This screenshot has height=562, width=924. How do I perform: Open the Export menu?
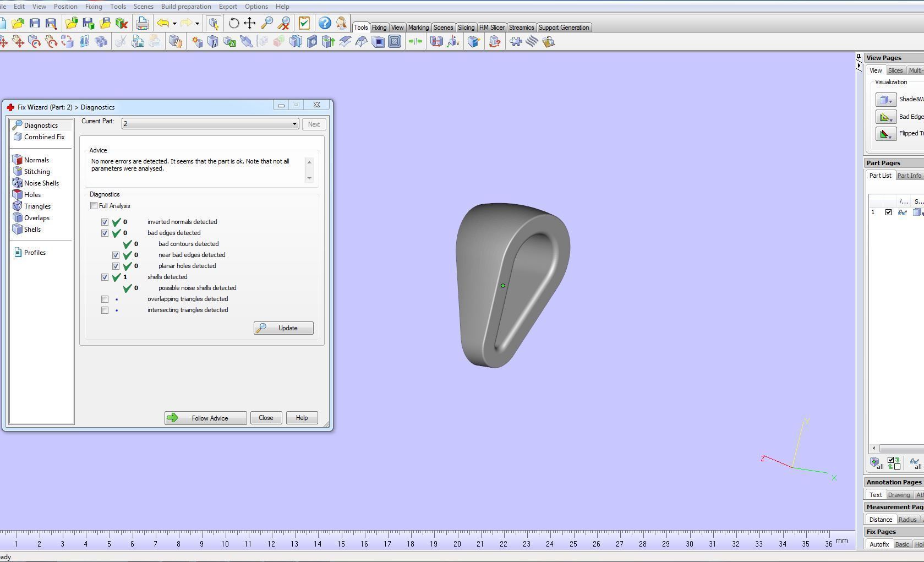pos(228,7)
